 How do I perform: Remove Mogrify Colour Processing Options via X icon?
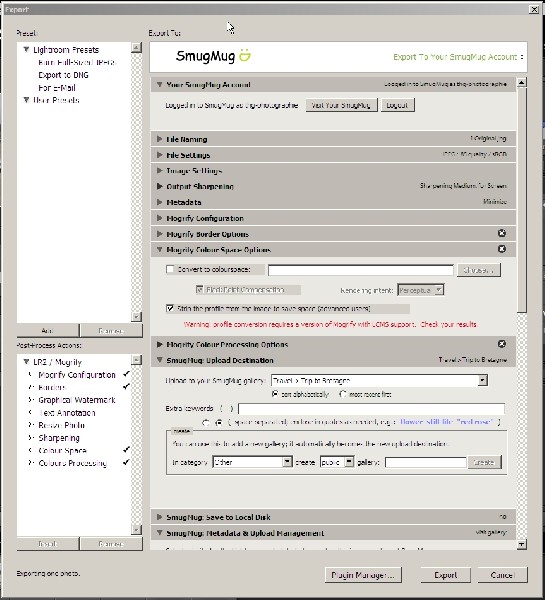click(502, 344)
